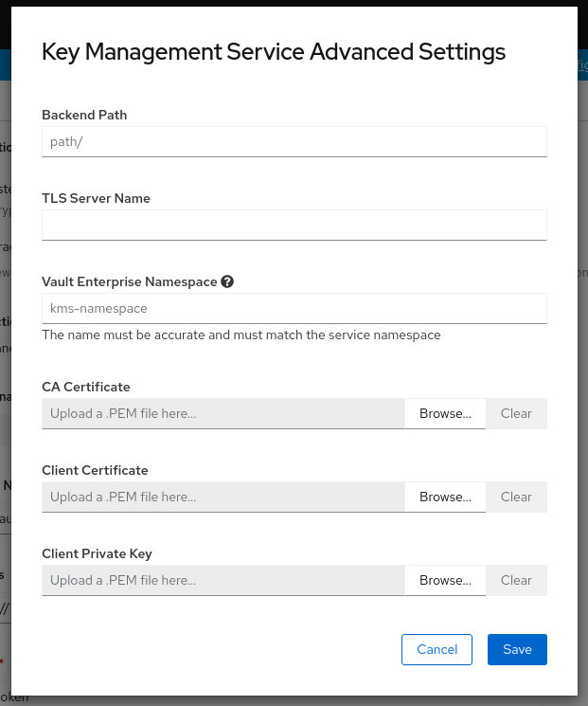Clear the CA Certificate upload
The width and height of the screenshot is (588, 706).
coord(516,414)
